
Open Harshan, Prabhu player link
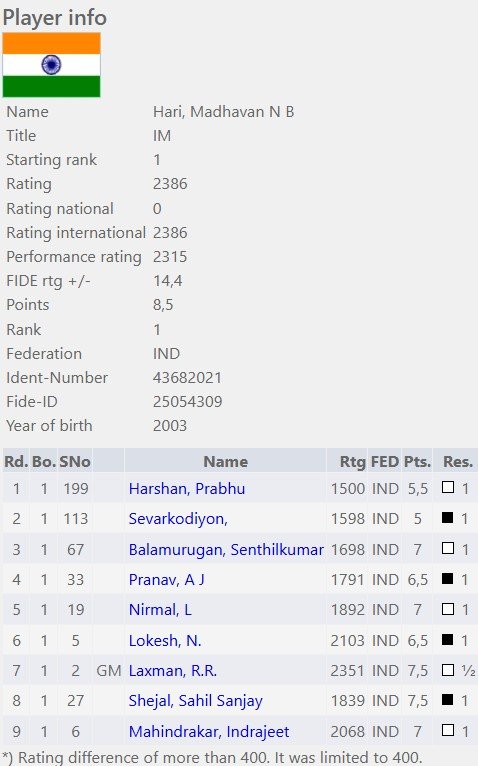pyautogui.click(x=187, y=489)
